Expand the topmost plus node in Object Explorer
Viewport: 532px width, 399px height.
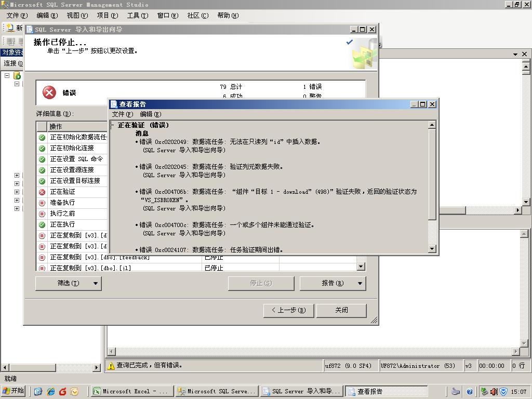click(17, 175)
